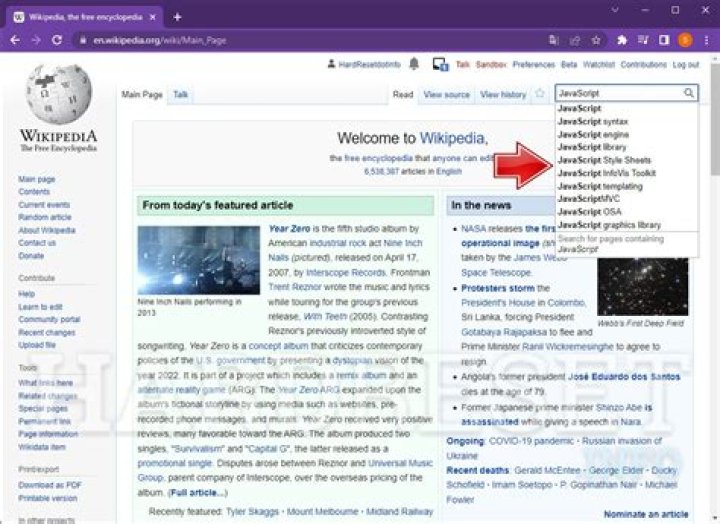Close the Wikipedia browser tab
The height and width of the screenshot is (524, 720).
(x=153, y=17)
